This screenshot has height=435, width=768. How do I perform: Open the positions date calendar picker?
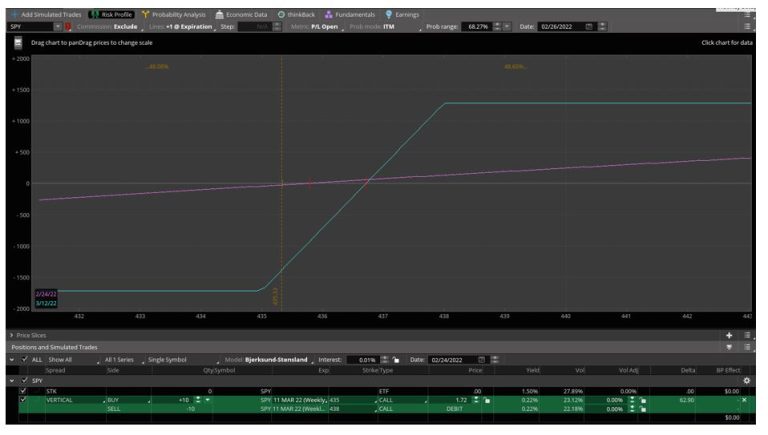[x=481, y=360]
